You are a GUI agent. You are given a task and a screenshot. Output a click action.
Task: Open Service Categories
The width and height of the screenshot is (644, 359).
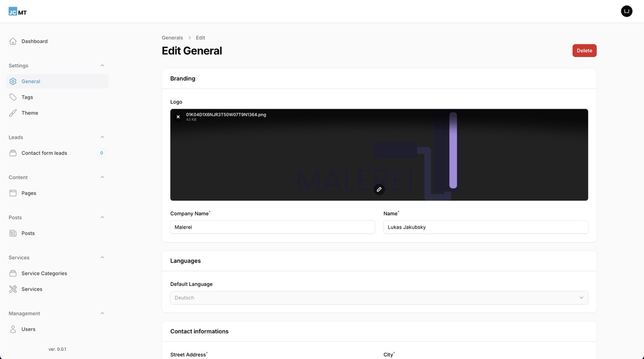tap(44, 273)
